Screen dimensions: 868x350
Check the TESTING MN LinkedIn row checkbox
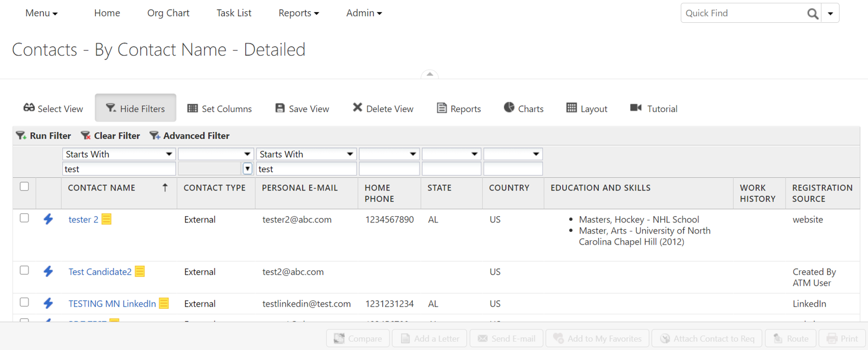point(24,302)
